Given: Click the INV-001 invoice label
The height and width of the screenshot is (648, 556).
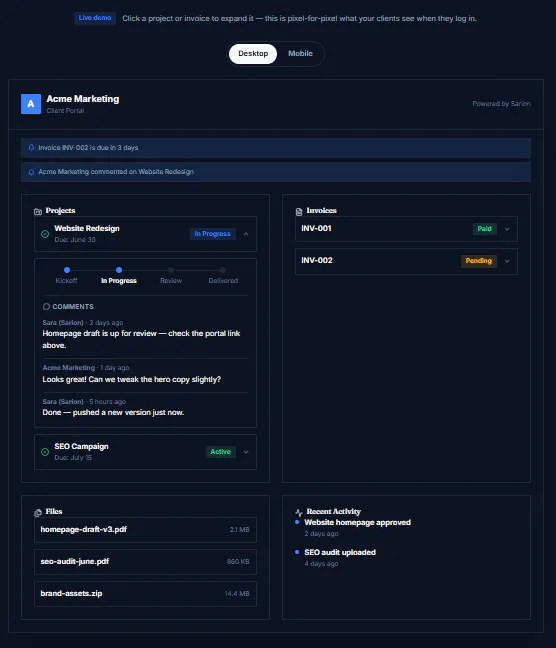Looking at the screenshot, I should point(316,229).
